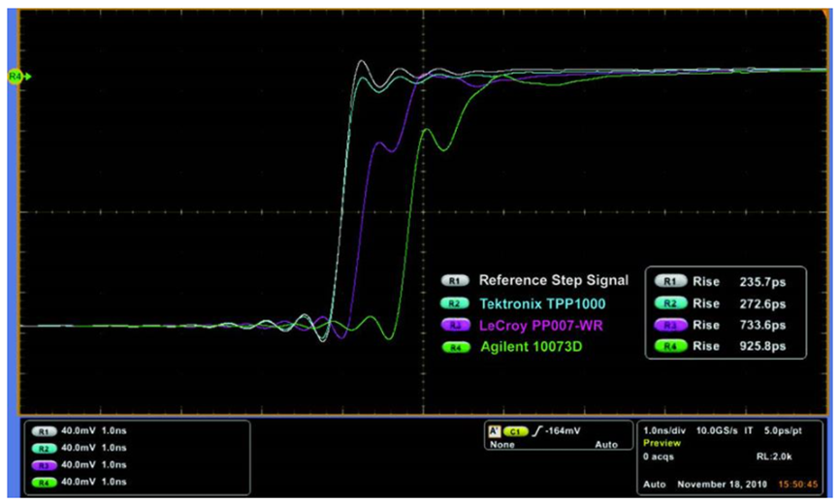The image size is (839, 504).
Task: Open R1 40.0mV reference channel settings
Action: click(46, 431)
